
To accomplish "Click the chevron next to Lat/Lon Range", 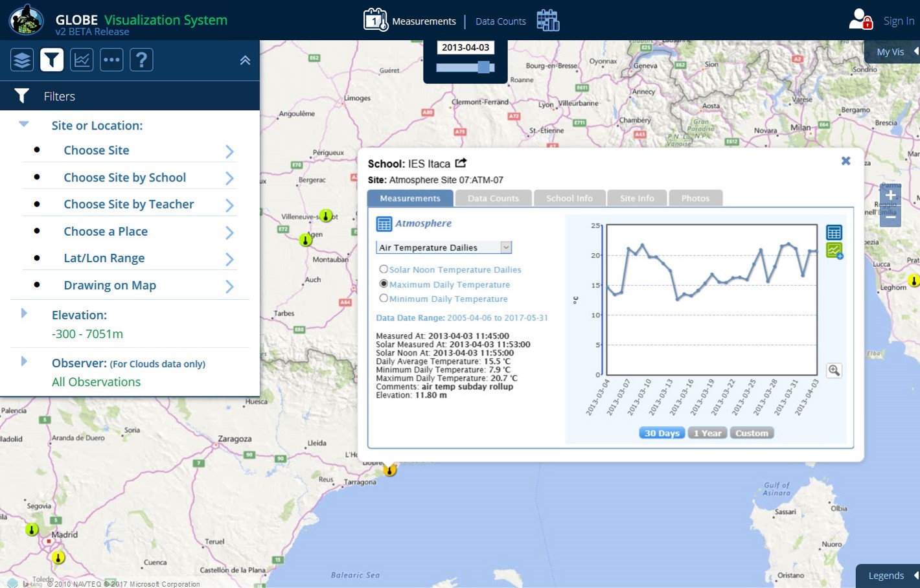I will (x=229, y=259).
